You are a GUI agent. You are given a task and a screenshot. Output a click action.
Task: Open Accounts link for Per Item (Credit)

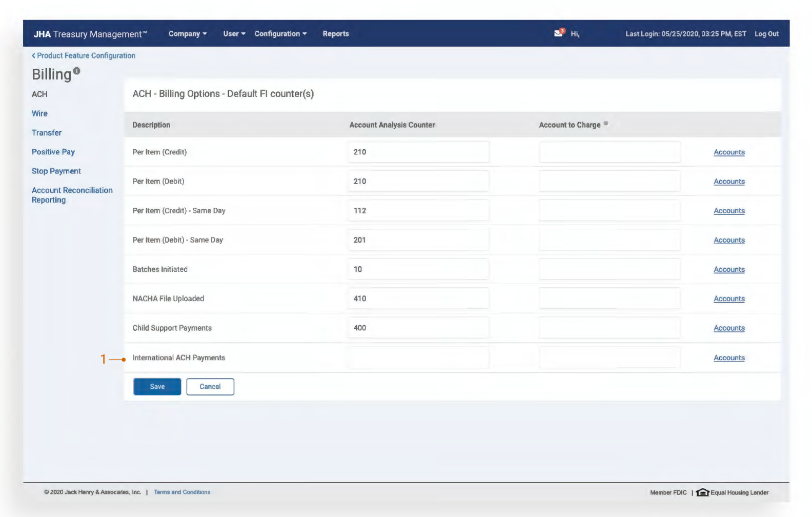[729, 152]
